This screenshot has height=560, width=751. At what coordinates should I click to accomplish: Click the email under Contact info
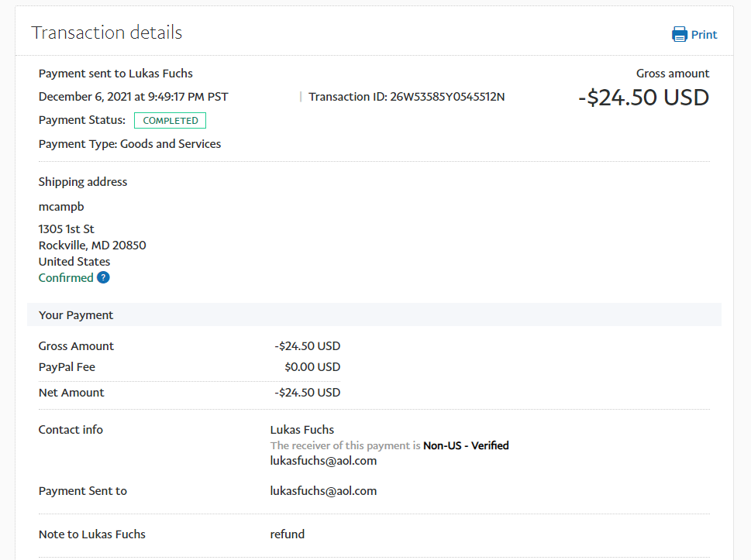pyautogui.click(x=323, y=461)
